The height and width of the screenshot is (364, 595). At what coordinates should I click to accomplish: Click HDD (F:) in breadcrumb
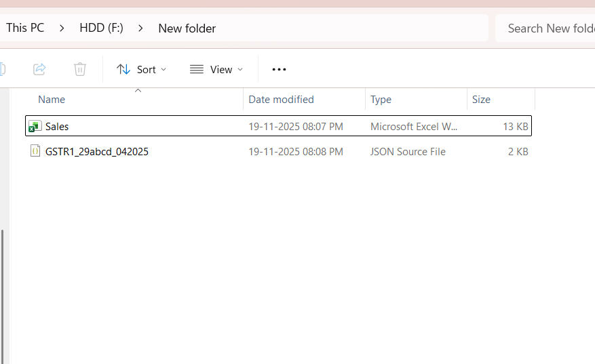point(101,28)
